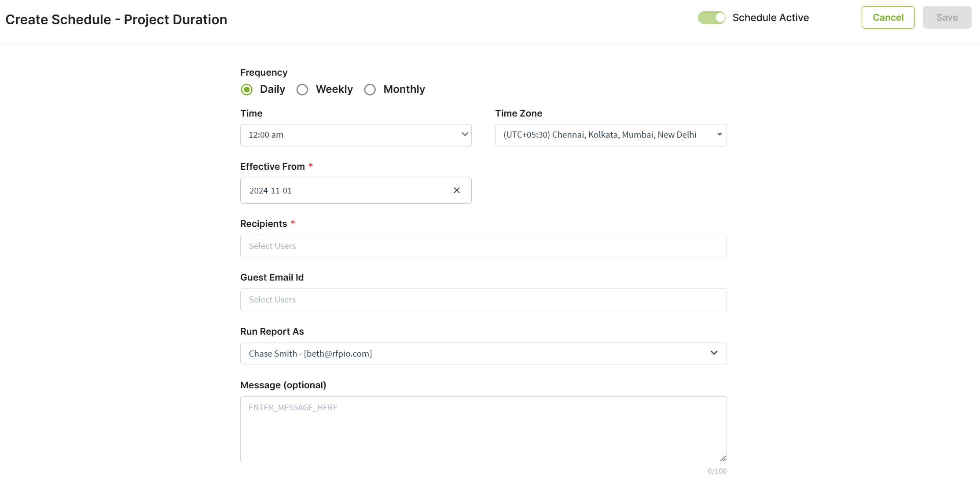980x478 pixels.
Task: Click the Guest Email Id field
Action: point(483,300)
